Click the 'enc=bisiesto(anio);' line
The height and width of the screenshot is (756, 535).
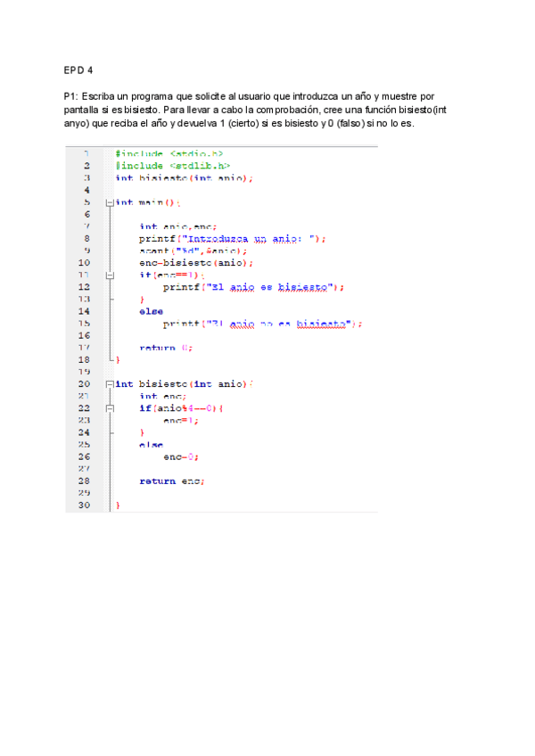tap(196, 263)
